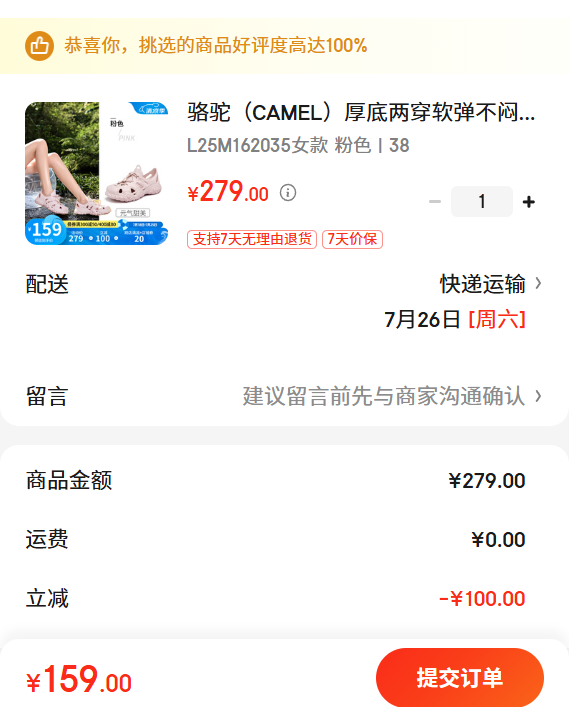Expand the 快递运输 delivery chevron
This screenshot has width=569, height=707.
[538, 284]
